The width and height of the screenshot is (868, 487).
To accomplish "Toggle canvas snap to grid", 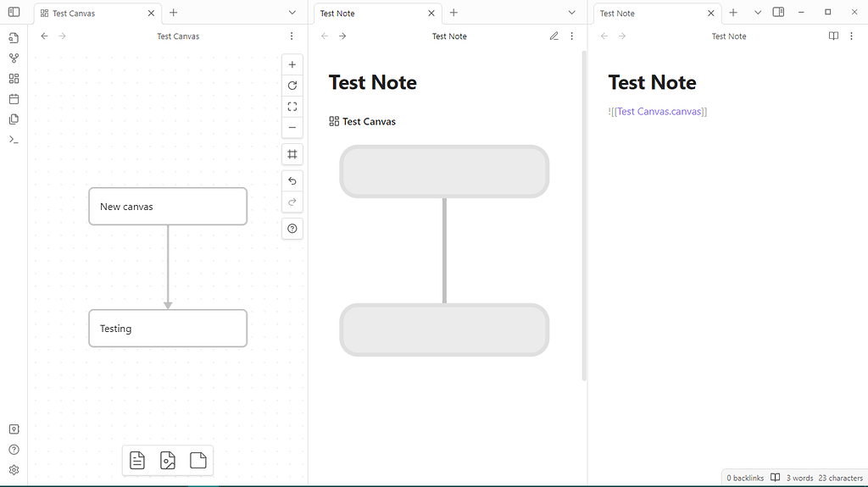I will click(292, 154).
